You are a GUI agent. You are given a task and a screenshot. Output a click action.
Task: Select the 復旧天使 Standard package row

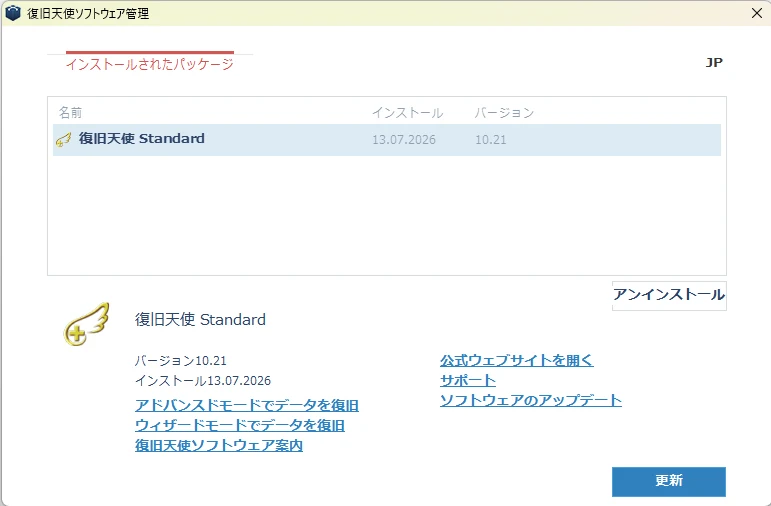click(386, 140)
